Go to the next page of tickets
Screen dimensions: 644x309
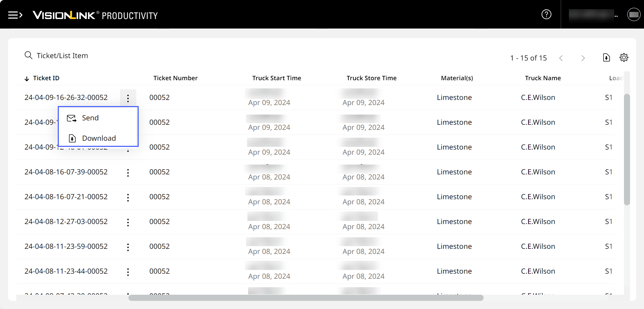tap(583, 58)
